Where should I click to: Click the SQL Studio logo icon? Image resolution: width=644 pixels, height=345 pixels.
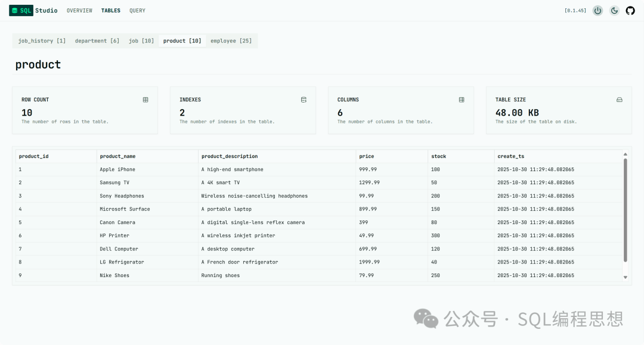14,10
